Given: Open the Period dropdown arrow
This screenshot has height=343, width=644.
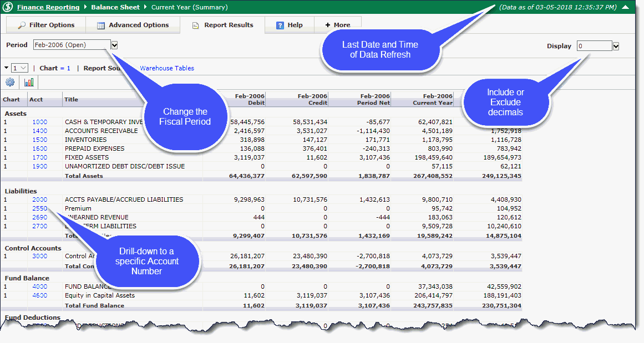Looking at the screenshot, I should pos(114,45).
